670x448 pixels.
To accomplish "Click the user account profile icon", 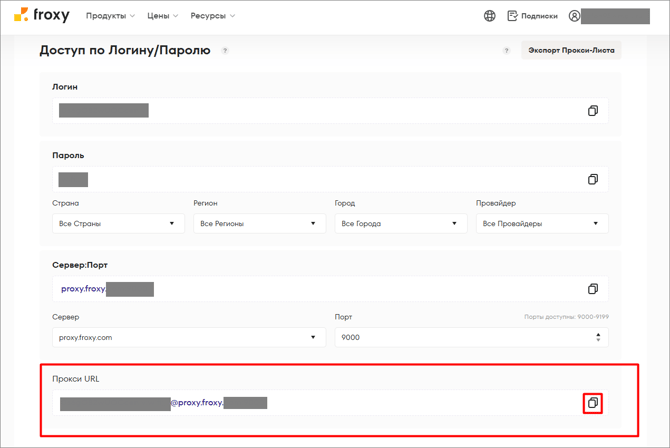I will pos(574,16).
